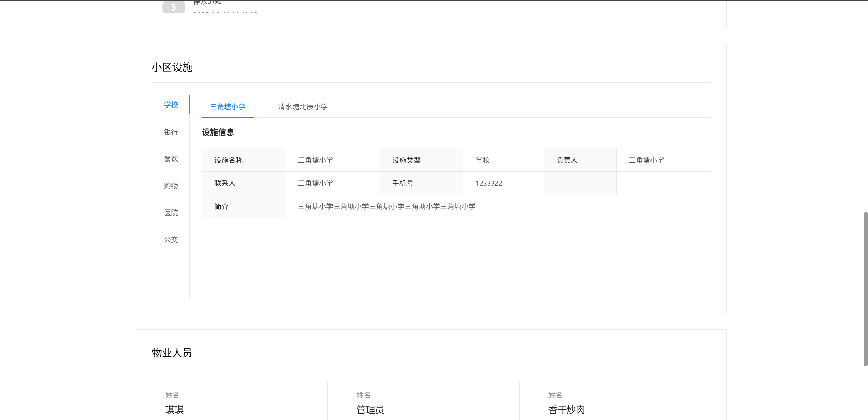Screen dimensions: 868x420
Task: Open the 停水通知 notice title
Action: 207,3
